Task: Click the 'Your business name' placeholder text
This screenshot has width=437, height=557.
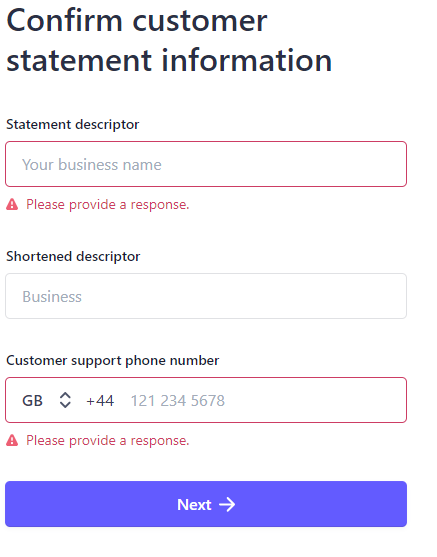Action: click(x=92, y=165)
